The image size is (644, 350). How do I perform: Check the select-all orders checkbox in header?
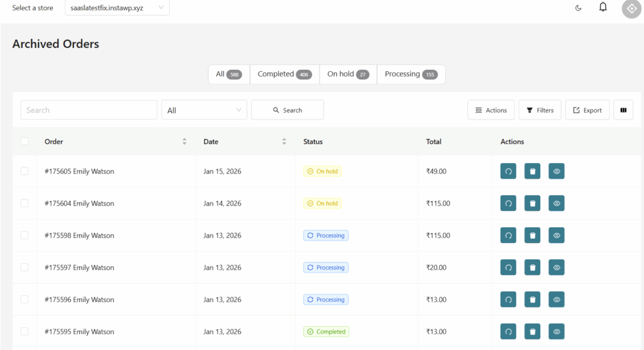(x=25, y=142)
